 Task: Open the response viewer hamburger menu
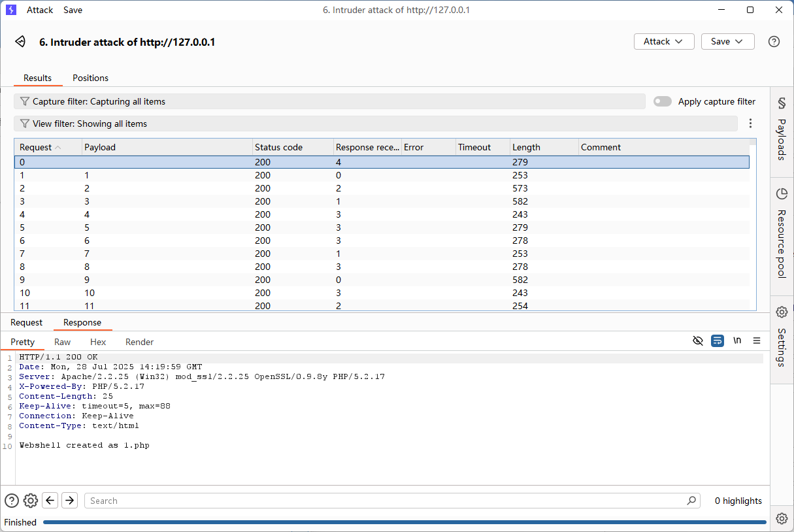coord(757,341)
